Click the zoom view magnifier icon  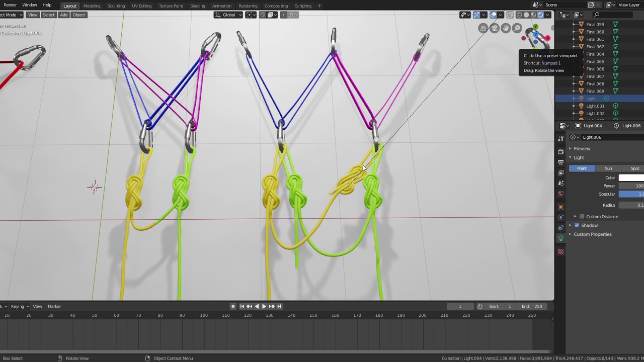[x=517, y=28]
